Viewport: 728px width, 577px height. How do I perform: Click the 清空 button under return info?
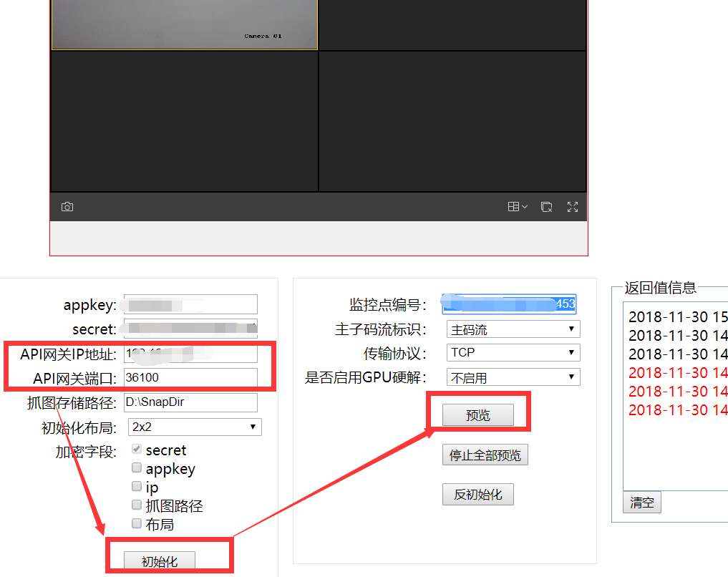point(642,503)
